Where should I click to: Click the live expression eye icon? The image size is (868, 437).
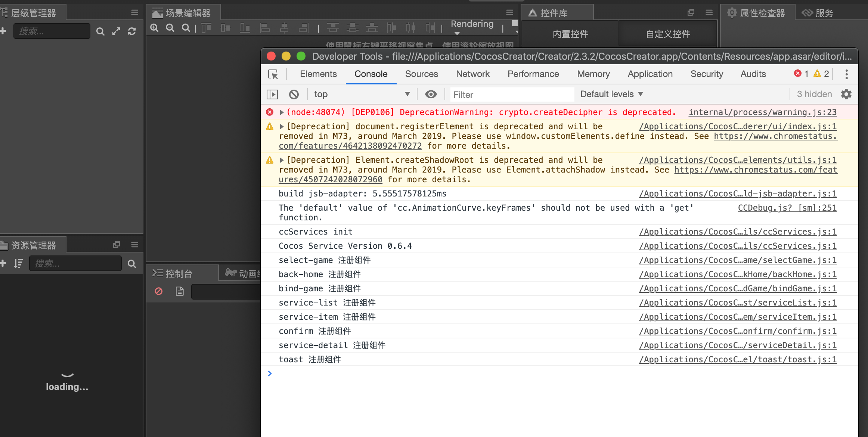[431, 94]
